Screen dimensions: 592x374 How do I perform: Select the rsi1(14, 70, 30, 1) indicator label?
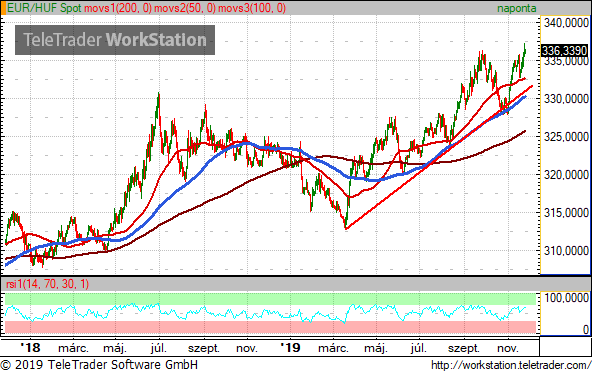click(x=48, y=284)
